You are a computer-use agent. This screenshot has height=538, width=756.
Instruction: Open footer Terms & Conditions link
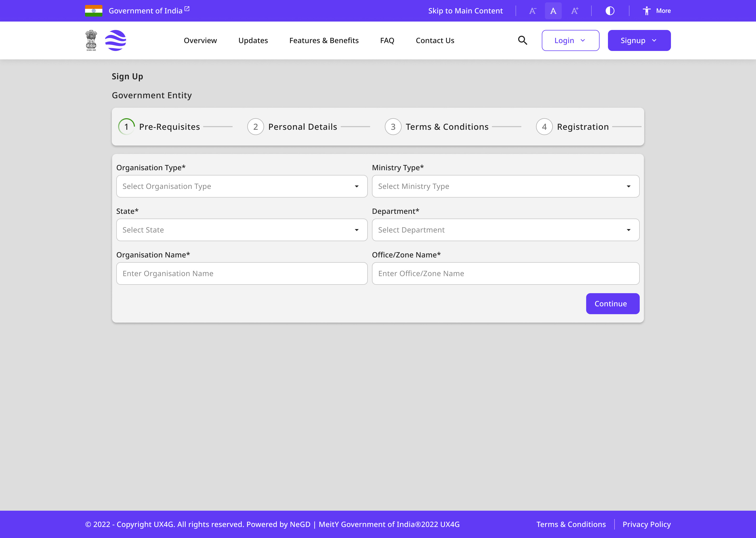[571, 524]
